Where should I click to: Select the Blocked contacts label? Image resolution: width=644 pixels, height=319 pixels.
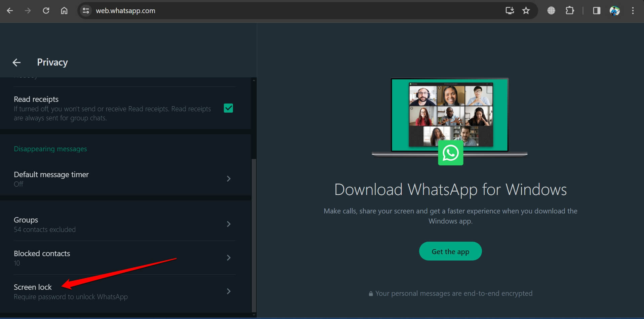pos(42,253)
